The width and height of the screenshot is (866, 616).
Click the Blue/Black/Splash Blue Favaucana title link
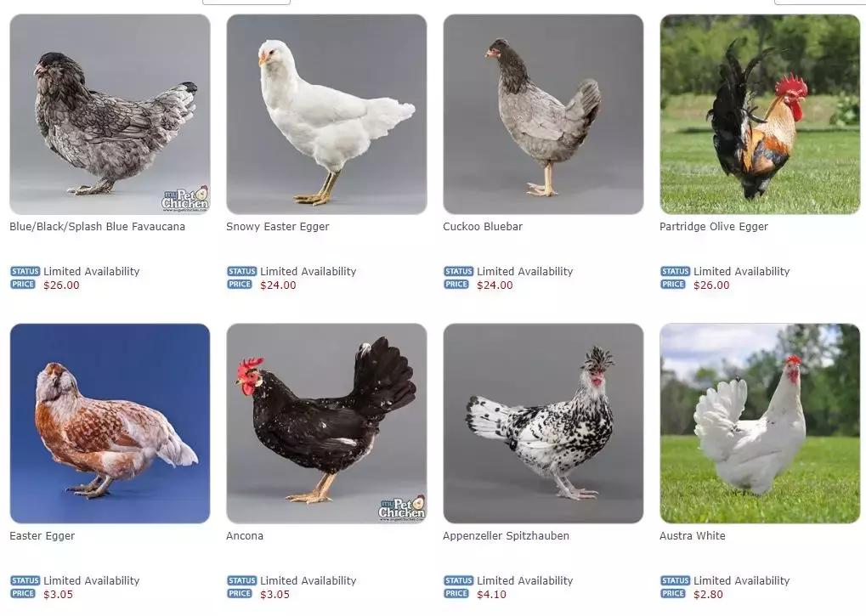click(97, 226)
